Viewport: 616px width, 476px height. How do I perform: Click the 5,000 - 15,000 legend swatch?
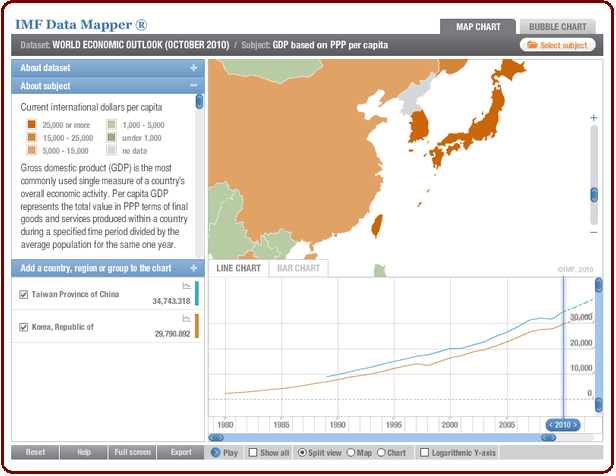(31, 150)
